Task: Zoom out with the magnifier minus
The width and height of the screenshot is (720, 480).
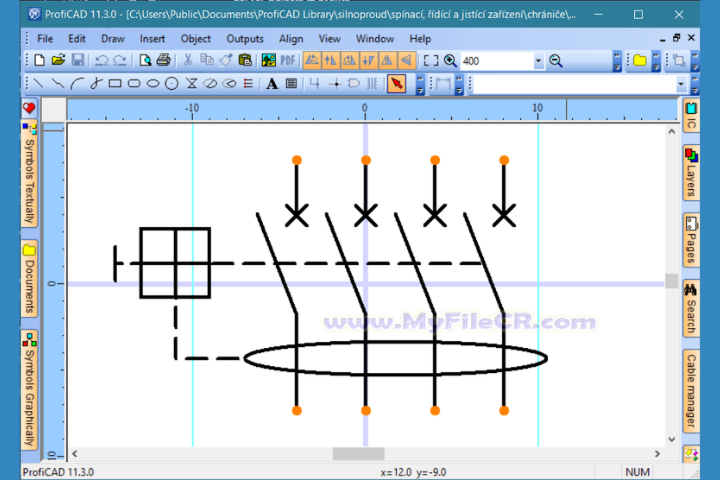Action: point(556,61)
